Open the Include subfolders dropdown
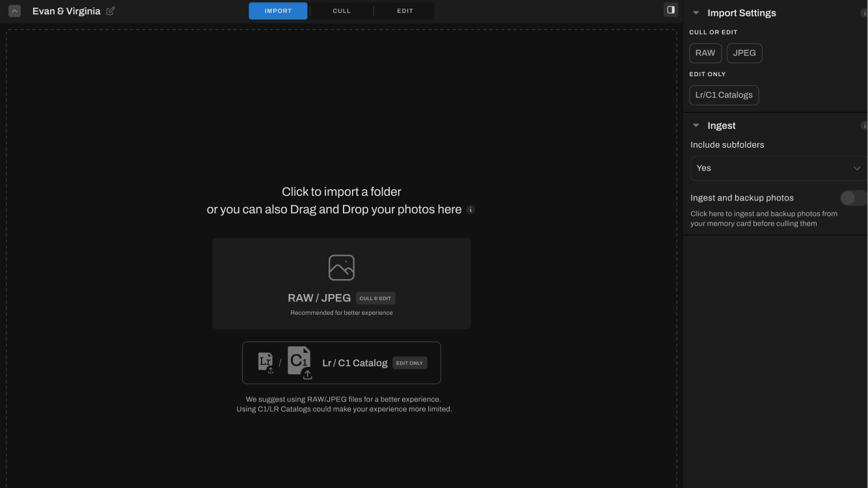The height and width of the screenshot is (488, 868). click(x=778, y=168)
